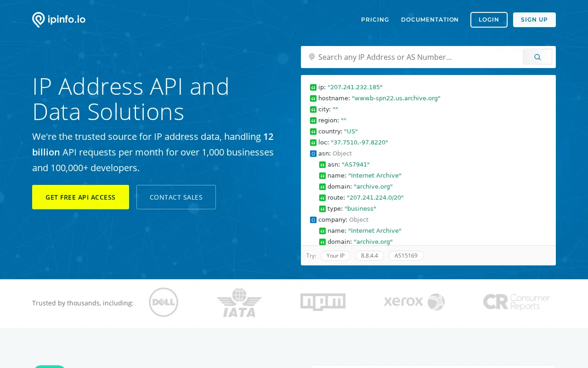Click the asn value "AS7941"
The width and height of the screenshot is (588, 368).
point(356,165)
